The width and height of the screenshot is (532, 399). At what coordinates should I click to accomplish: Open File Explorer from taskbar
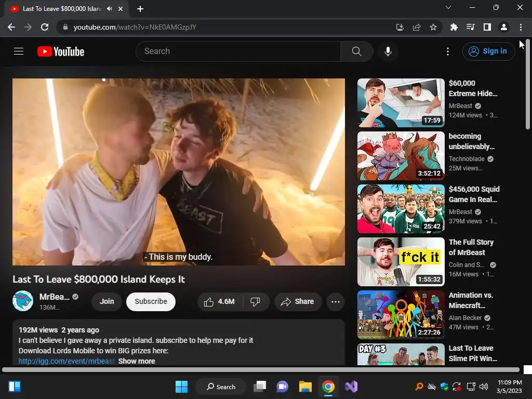305,387
